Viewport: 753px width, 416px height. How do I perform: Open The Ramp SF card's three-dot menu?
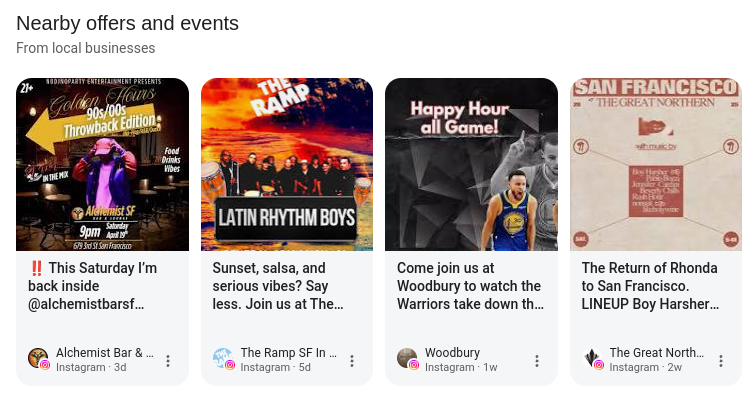(x=352, y=361)
